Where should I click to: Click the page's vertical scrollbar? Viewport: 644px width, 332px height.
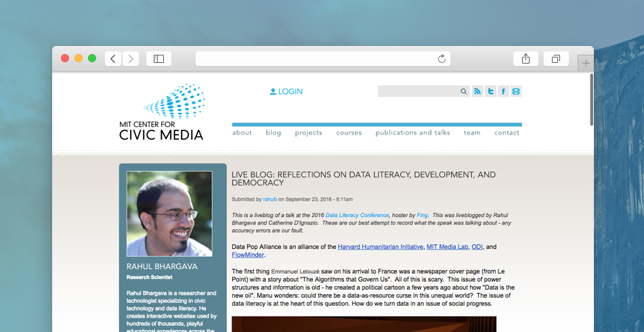[591, 99]
